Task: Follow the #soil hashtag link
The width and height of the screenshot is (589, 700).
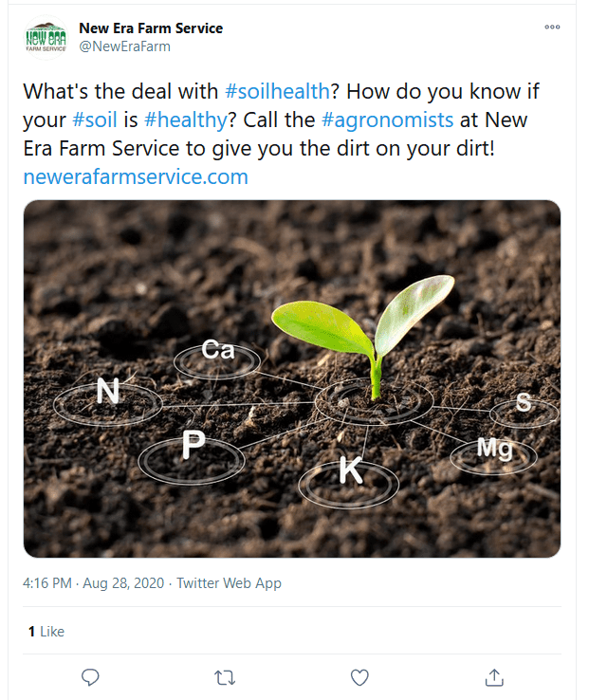Action: point(93,120)
